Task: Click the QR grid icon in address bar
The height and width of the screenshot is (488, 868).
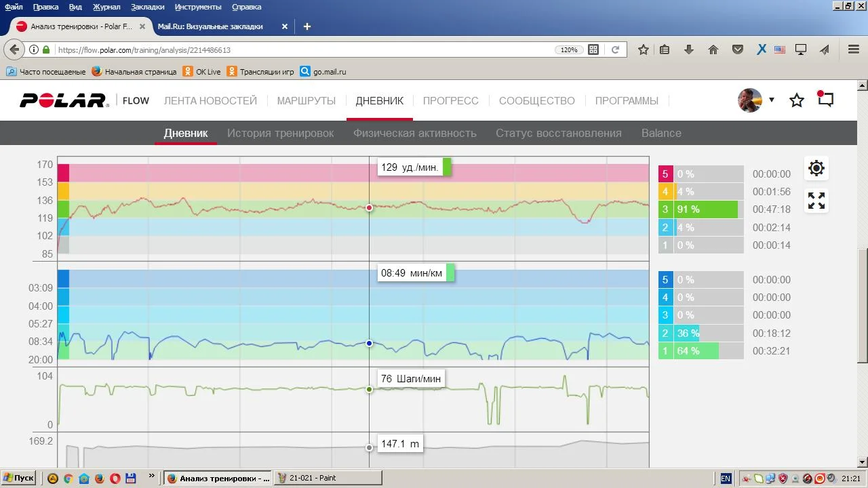Action: coord(593,49)
